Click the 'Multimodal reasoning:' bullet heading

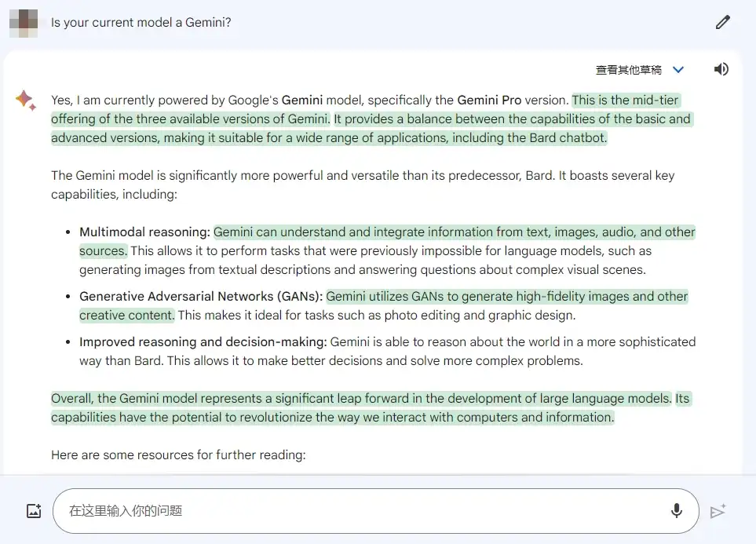tap(144, 232)
